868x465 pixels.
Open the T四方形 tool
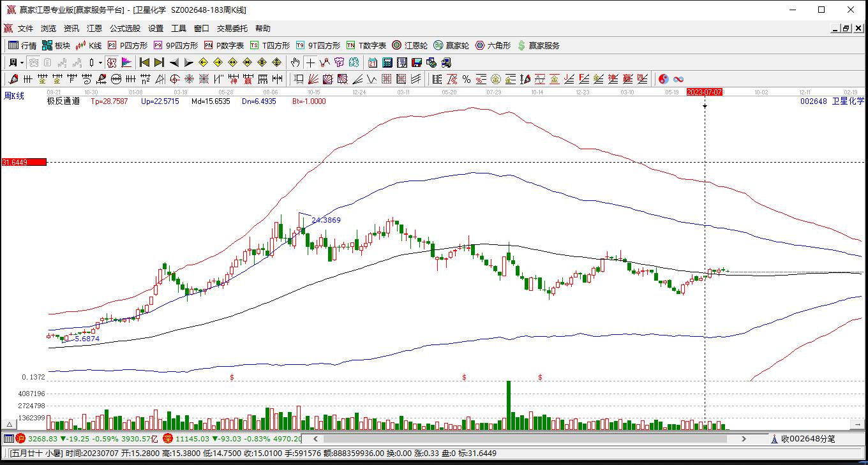point(270,45)
